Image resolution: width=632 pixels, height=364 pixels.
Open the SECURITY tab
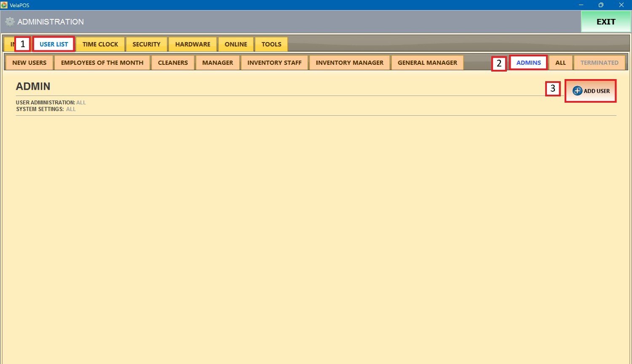(146, 44)
